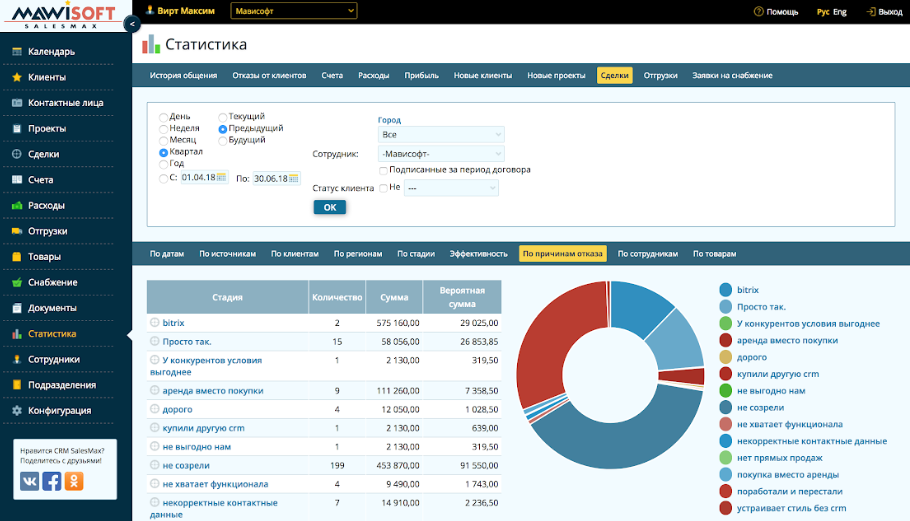
Task: Open the Эффективность sub-tab
Action: tap(478, 254)
